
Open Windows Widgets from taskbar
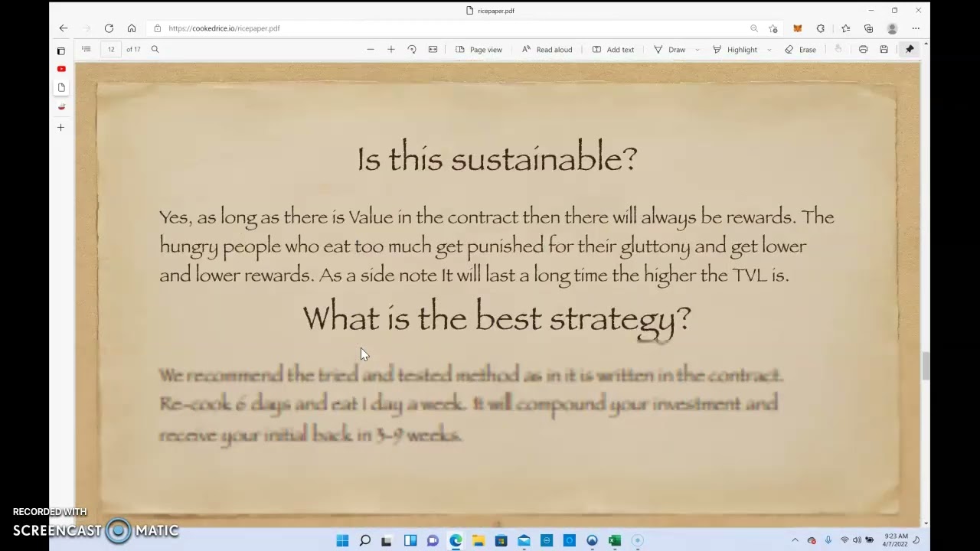(x=410, y=540)
